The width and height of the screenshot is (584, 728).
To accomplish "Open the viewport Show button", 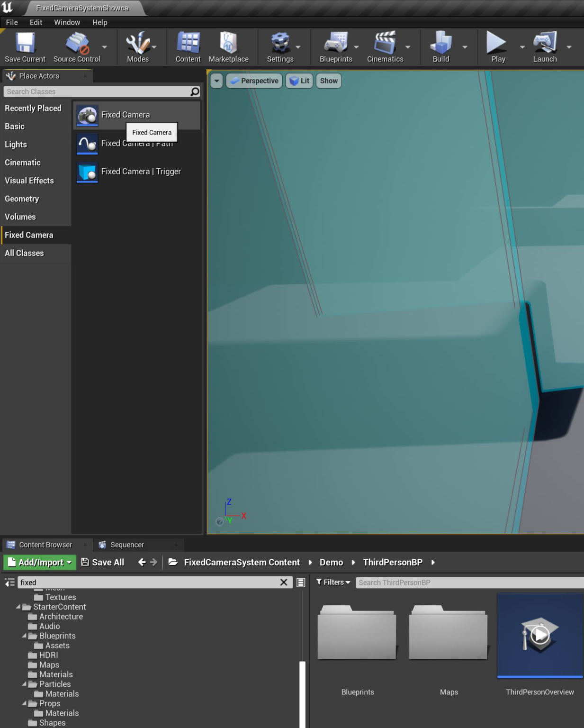I will point(329,81).
